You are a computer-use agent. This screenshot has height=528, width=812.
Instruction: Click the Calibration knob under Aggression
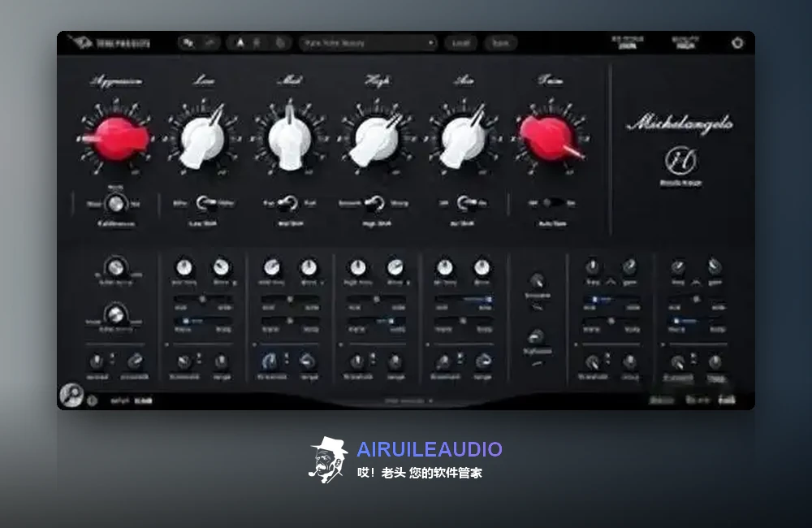pyautogui.click(x=115, y=204)
